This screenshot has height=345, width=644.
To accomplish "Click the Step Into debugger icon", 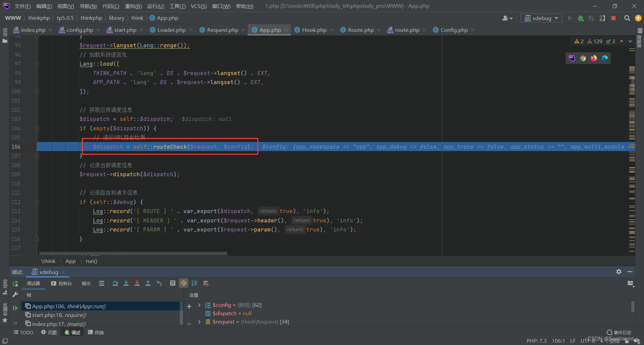I will tap(126, 283).
